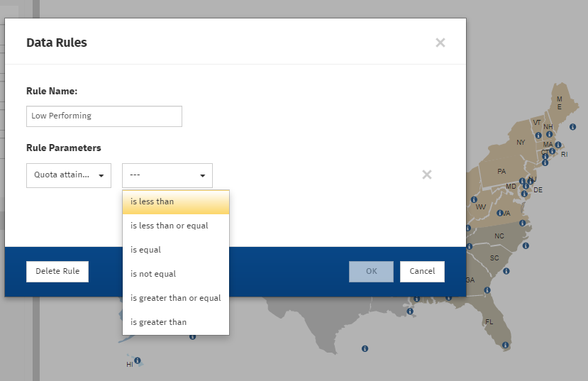
Task: Click the info marker beside South Carolina
Action: pyautogui.click(x=506, y=271)
